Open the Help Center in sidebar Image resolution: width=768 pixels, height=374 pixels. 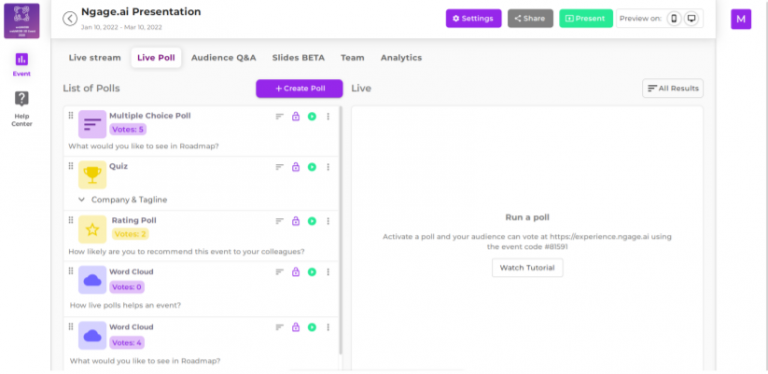click(x=22, y=109)
